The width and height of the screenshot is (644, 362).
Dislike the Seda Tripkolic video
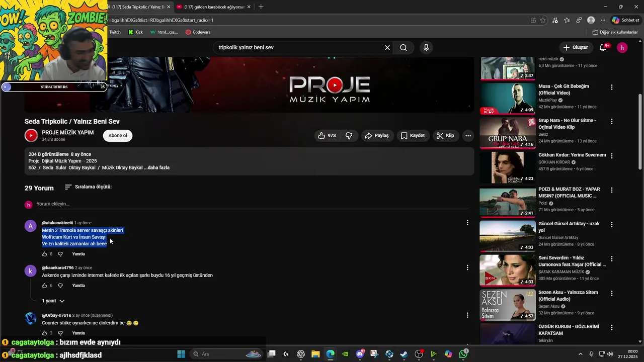(349, 136)
